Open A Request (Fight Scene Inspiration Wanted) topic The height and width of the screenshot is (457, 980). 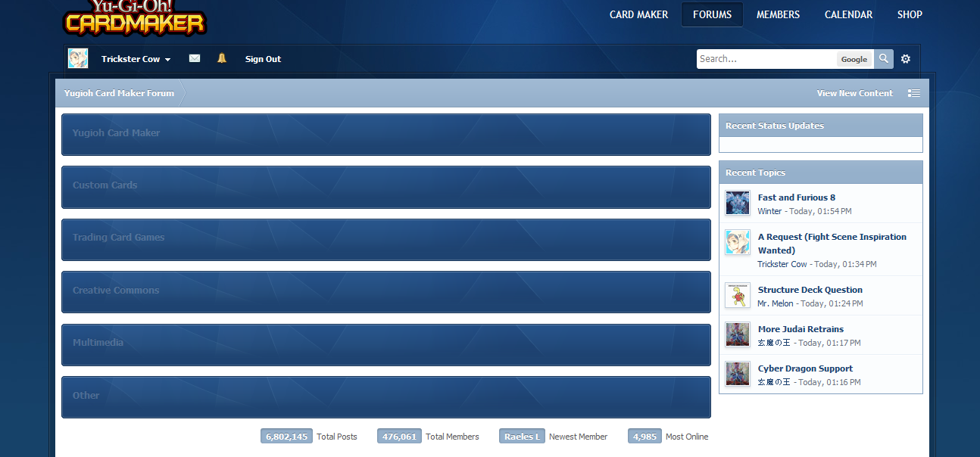(x=832, y=244)
